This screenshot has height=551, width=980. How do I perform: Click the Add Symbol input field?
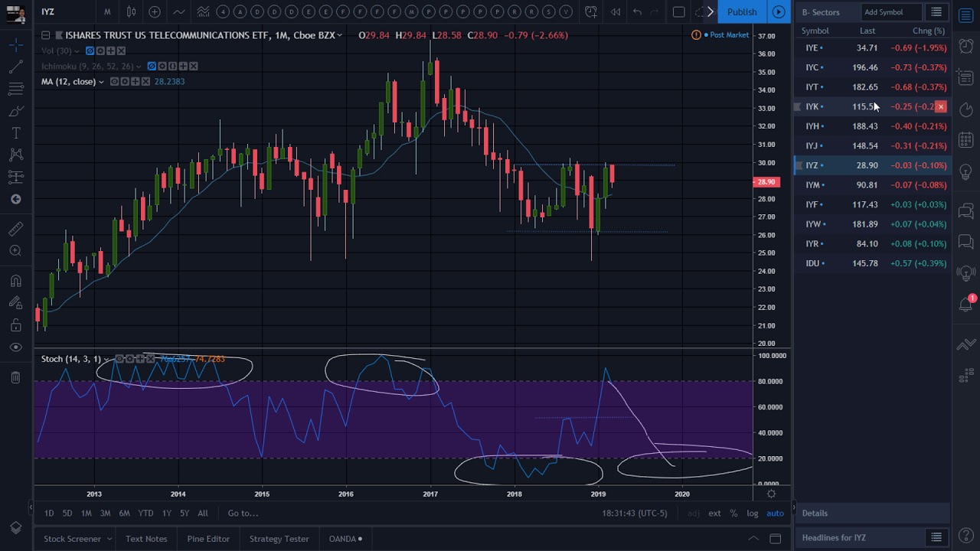point(890,12)
